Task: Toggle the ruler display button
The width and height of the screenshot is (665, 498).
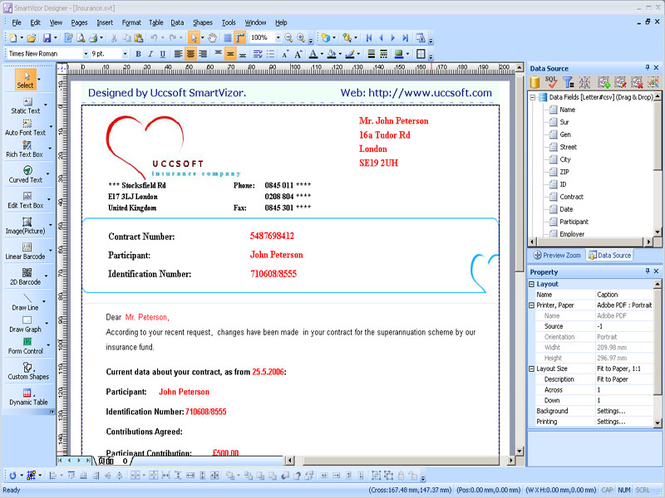Action: (240, 38)
